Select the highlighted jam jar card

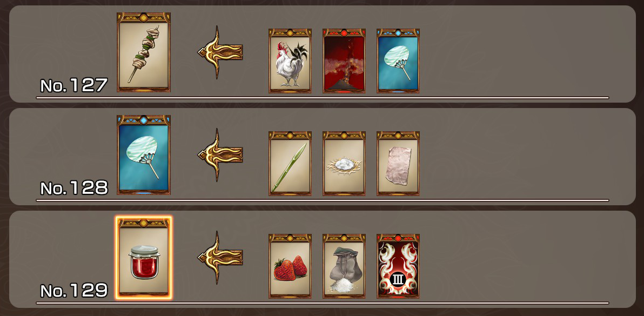(144, 258)
